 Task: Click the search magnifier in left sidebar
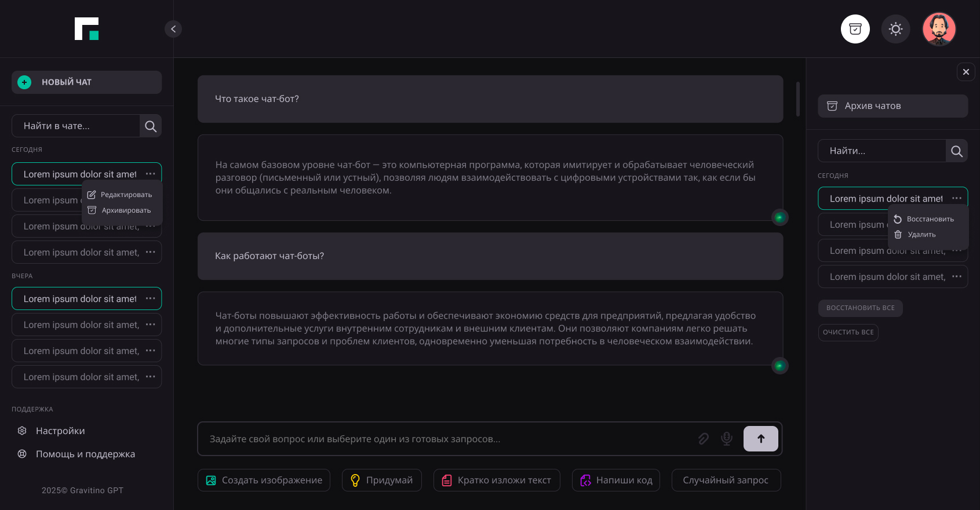click(151, 126)
